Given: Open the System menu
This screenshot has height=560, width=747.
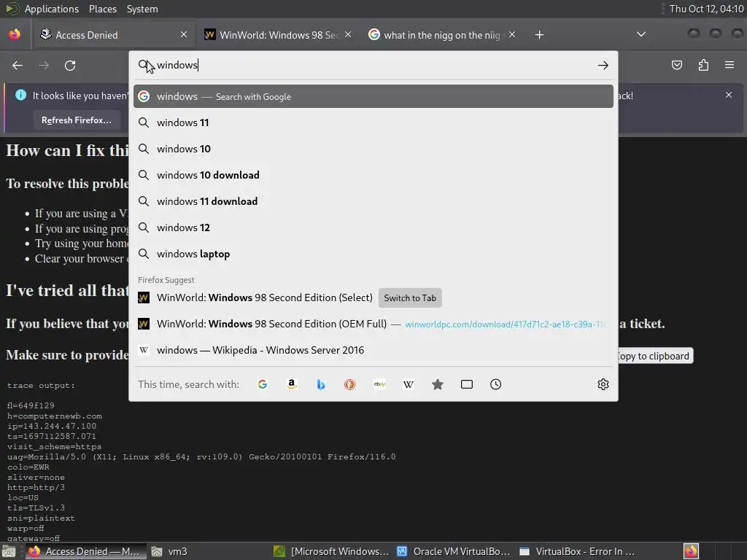Looking at the screenshot, I should (x=142, y=9).
